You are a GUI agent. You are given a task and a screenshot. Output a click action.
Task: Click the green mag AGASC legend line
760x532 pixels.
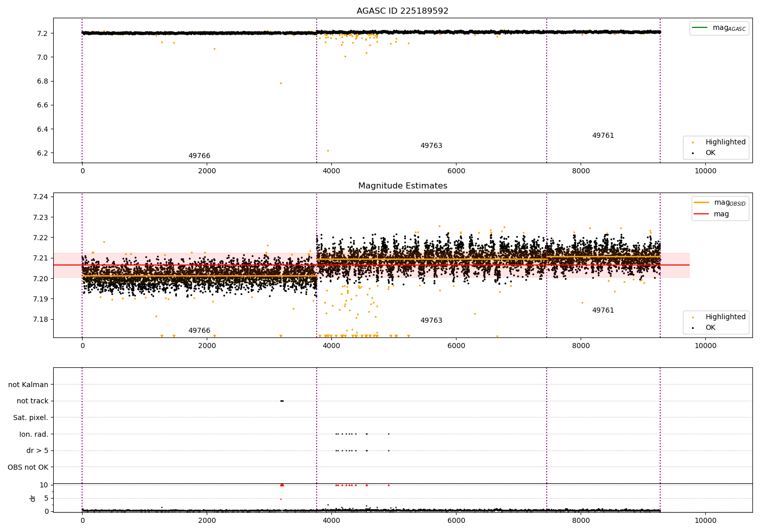pyautogui.click(x=700, y=28)
